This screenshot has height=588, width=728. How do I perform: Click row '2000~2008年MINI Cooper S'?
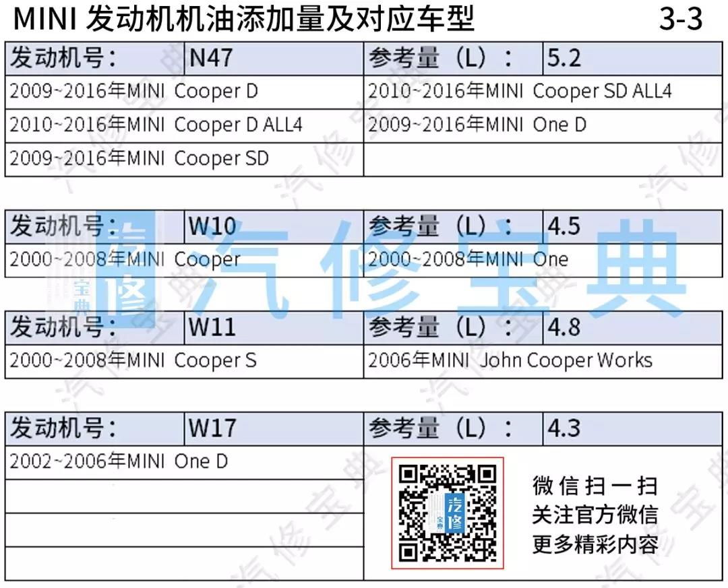pyautogui.click(x=184, y=362)
